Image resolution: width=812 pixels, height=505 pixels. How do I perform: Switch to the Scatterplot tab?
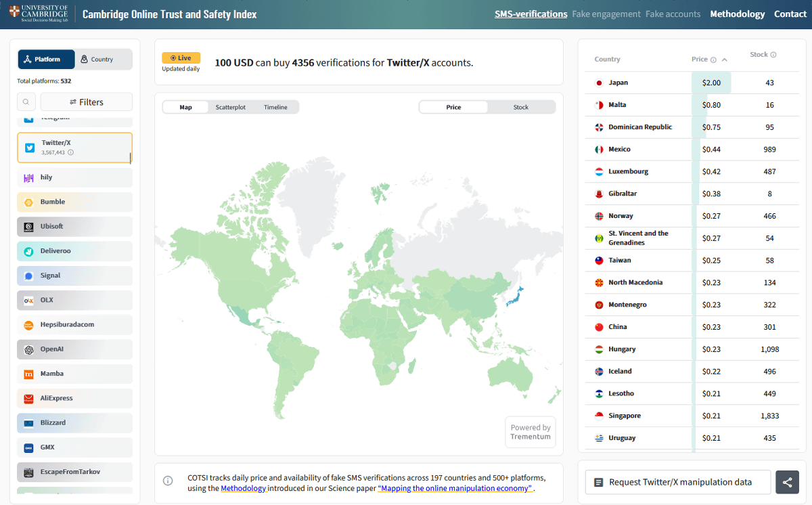[230, 107]
